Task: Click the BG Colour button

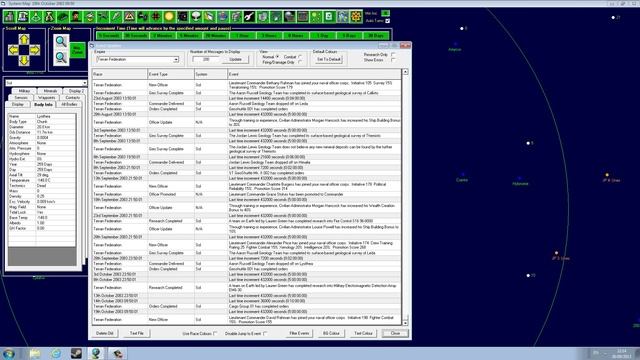Action: coord(331,333)
